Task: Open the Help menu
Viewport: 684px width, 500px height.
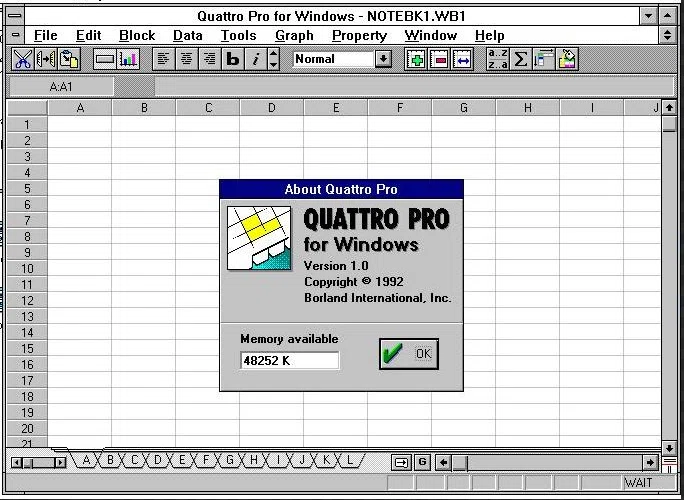Action: [489, 35]
